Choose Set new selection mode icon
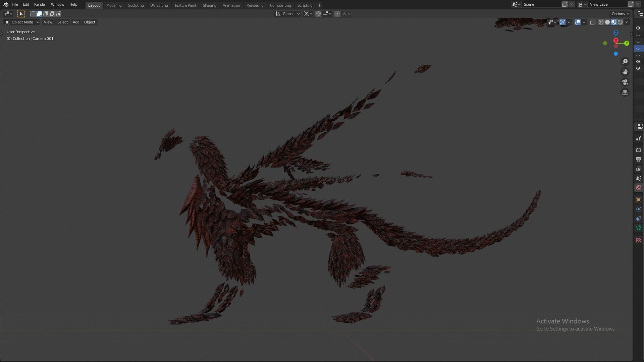The height and width of the screenshot is (362, 644). 33,14
